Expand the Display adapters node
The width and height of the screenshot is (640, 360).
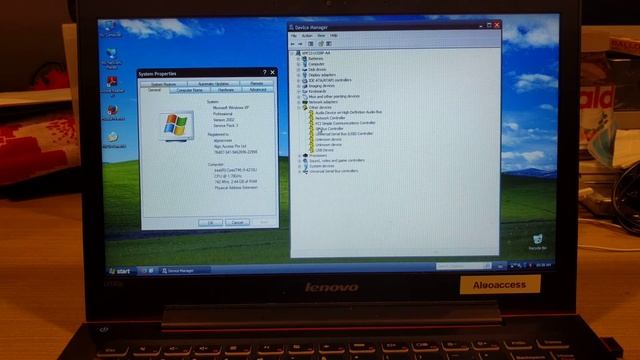tap(298, 75)
